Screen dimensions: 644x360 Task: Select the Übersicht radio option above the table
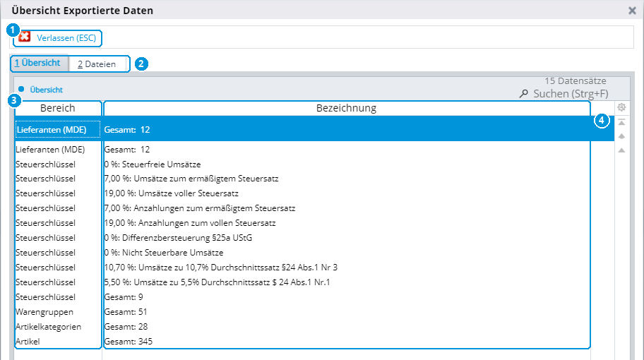[x=21, y=90]
